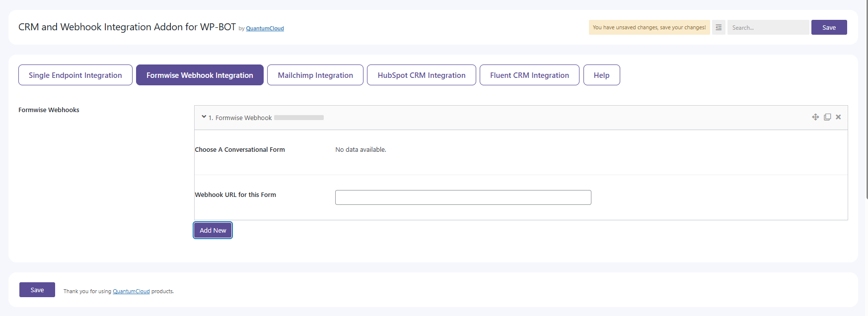Duplicate the Formwise Webhook item with clone icon
The width and height of the screenshot is (868, 316).
click(827, 117)
